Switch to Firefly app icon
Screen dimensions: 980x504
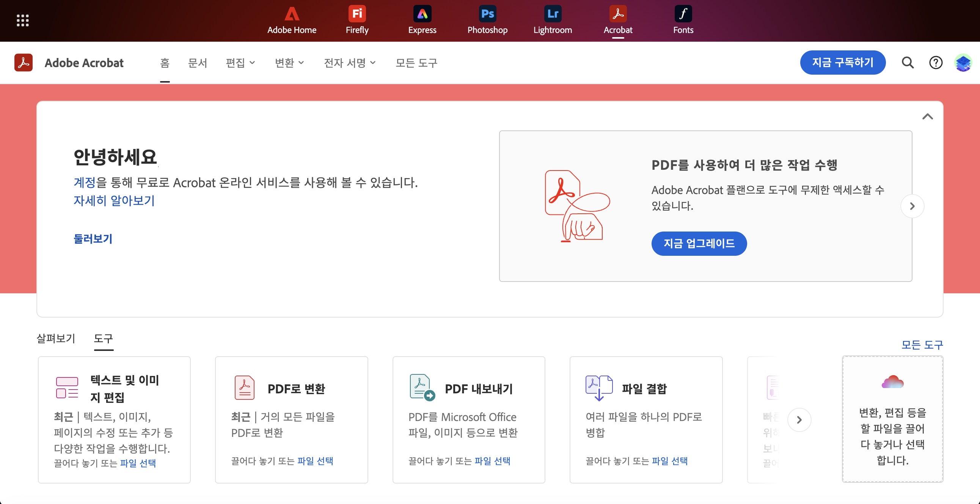click(x=357, y=14)
